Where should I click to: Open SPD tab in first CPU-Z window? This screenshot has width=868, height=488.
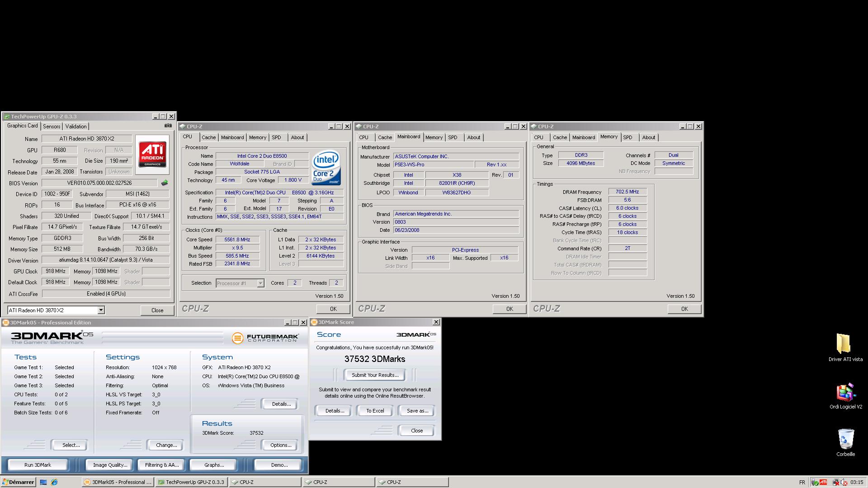click(277, 137)
